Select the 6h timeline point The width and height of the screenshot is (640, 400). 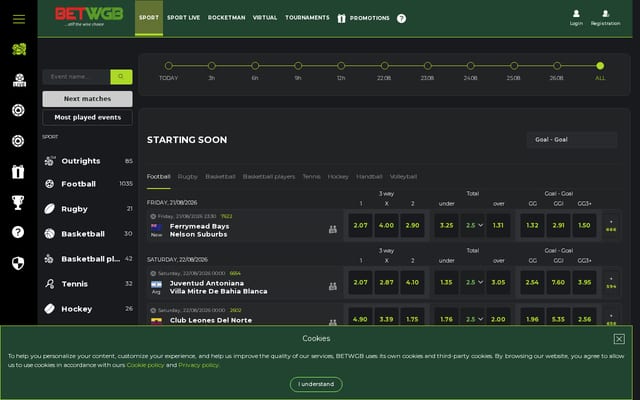255,66
